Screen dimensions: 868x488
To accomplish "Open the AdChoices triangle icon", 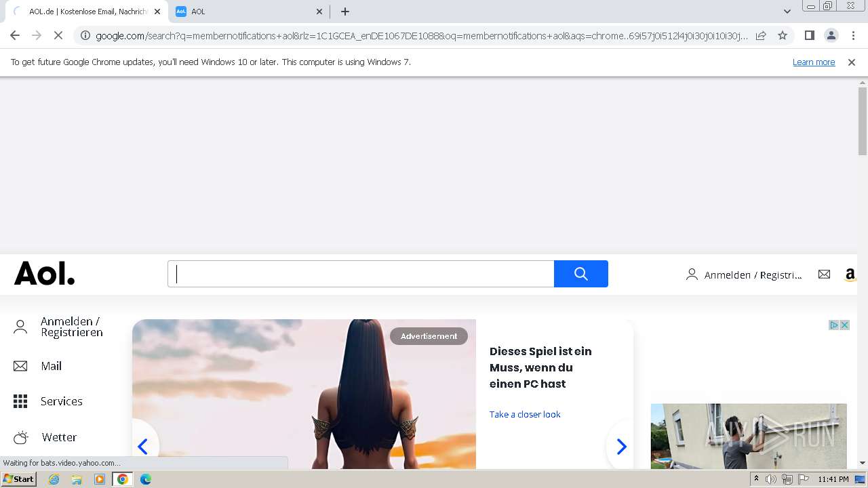I will coord(834,325).
